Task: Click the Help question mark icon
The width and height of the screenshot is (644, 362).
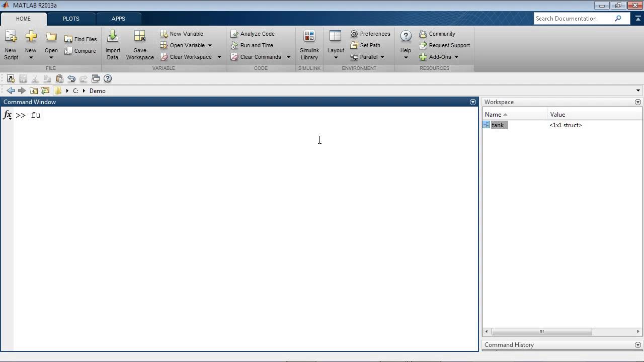Action: tap(406, 36)
